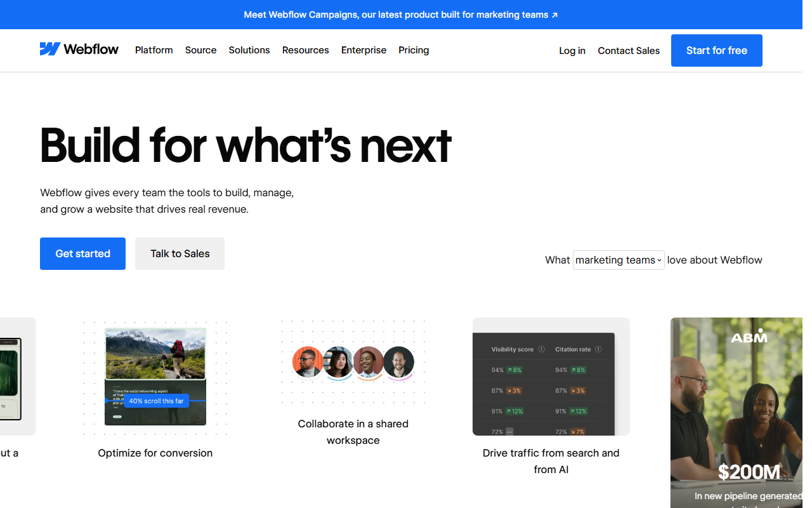Click the Talk to Sales button

pyautogui.click(x=180, y=253)
